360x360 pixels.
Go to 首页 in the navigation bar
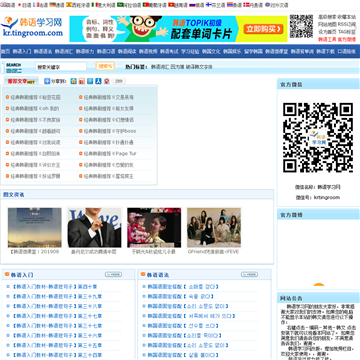pos(5,51)
